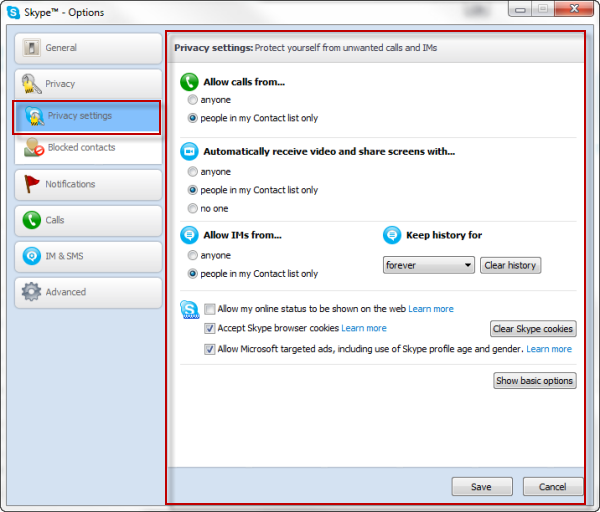Click the Skype logo in title bar
Viewport: 600px width, 512px height.
[13, 13]
